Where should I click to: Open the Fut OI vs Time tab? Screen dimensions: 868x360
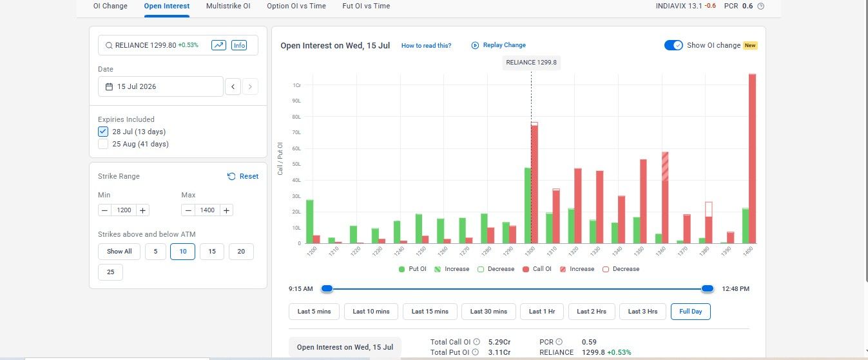[x=366, y=6]
